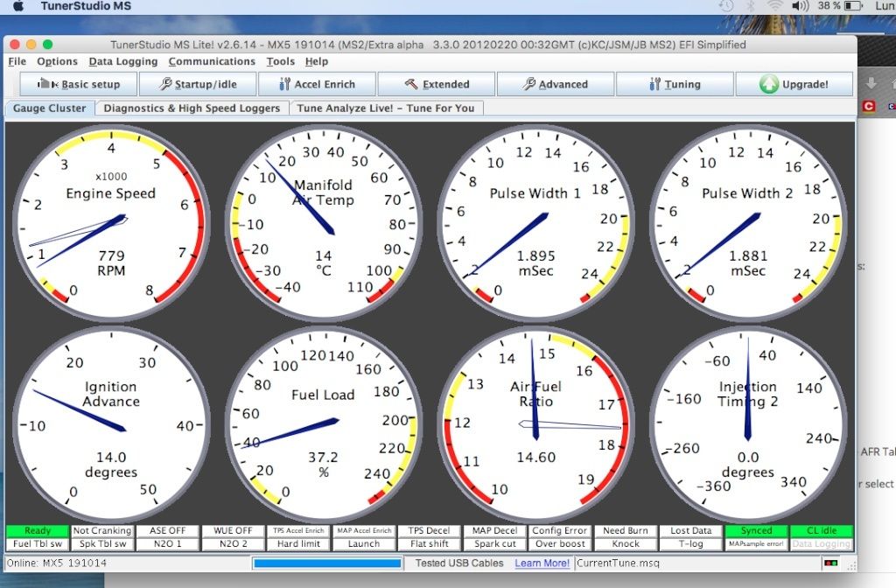Click the Config Error indicator
Viewport: 896px width, 588px height.
click(560, 531)
